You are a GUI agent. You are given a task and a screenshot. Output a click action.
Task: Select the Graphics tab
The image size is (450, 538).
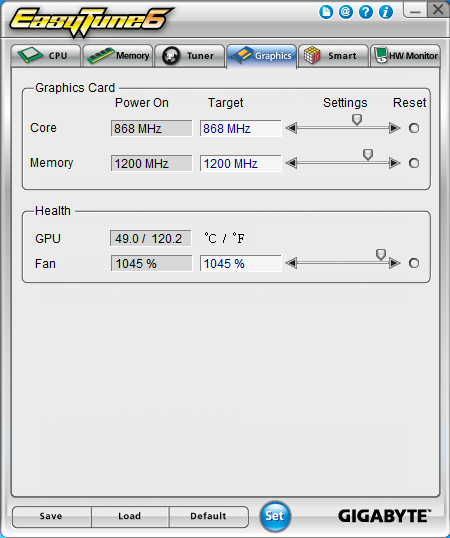tap(262, 56)
